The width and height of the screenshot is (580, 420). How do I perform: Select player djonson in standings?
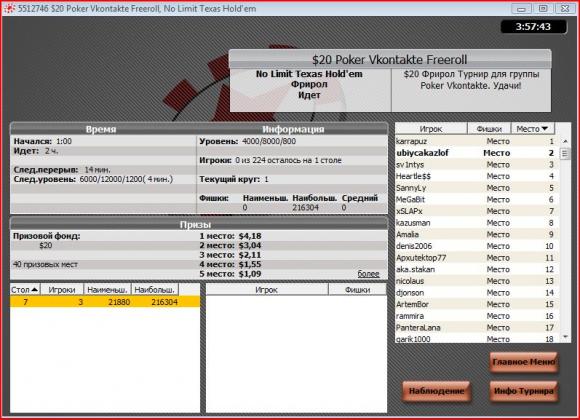point(475,293)
